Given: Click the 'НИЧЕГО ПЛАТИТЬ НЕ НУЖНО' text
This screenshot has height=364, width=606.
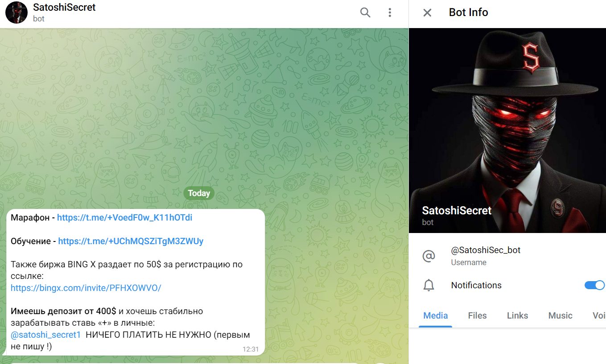Looking at the screenshot, I should (x=148, y=335).
